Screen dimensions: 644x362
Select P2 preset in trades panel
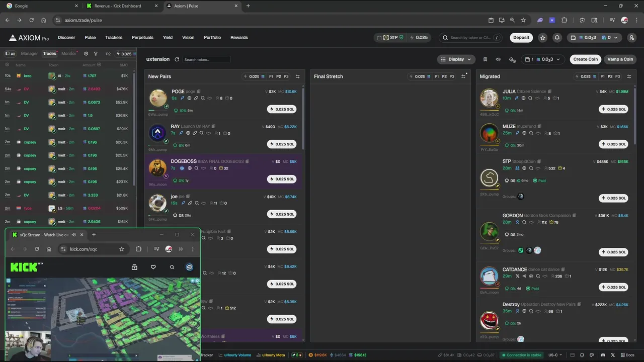pos(108,54)
